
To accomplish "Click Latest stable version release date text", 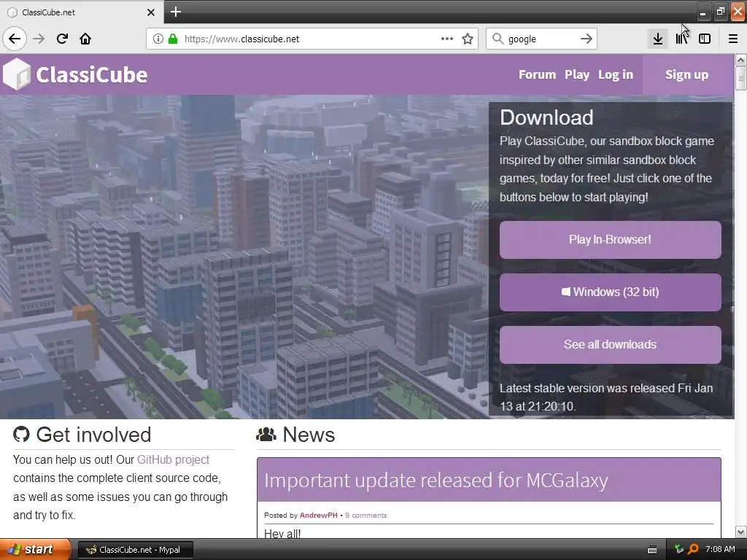I will [606, 397].
